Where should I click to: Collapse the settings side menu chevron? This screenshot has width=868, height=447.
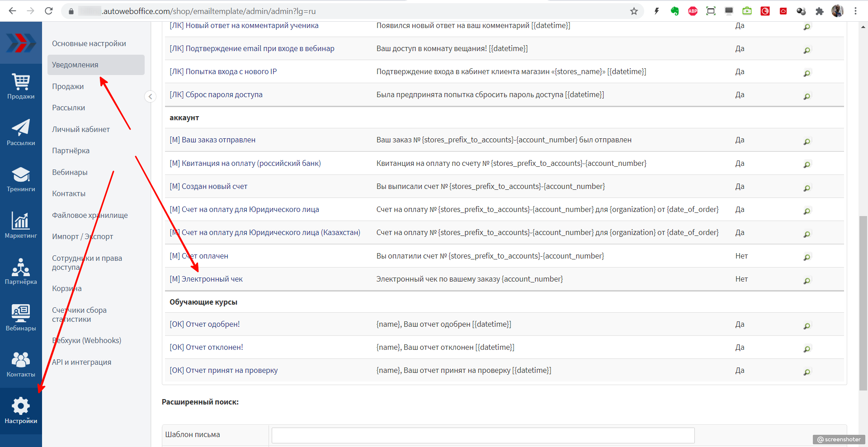click(150, 96)
